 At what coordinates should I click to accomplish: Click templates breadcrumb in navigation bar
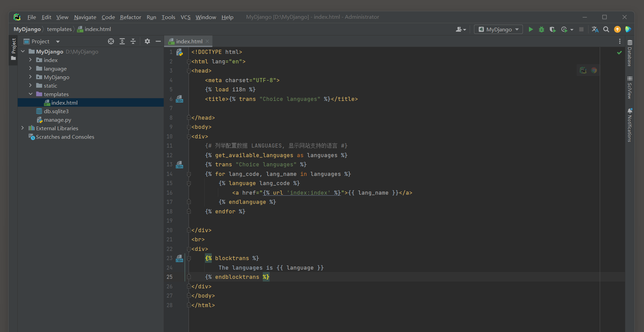pyautogui.click(x=59, y=29)
